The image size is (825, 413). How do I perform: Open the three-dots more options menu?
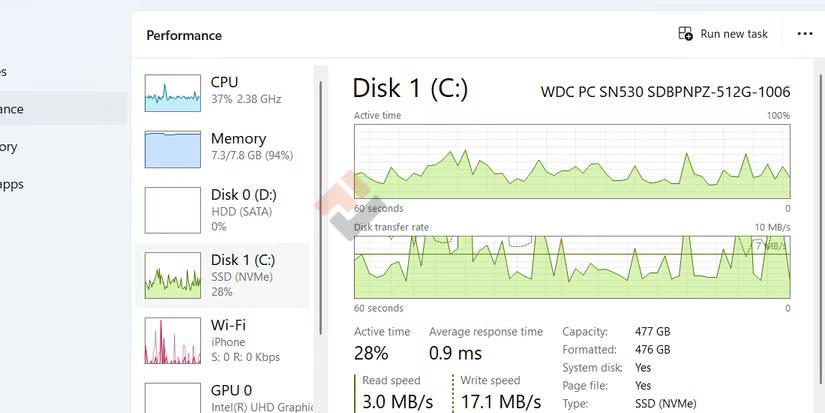click(805, 34)
